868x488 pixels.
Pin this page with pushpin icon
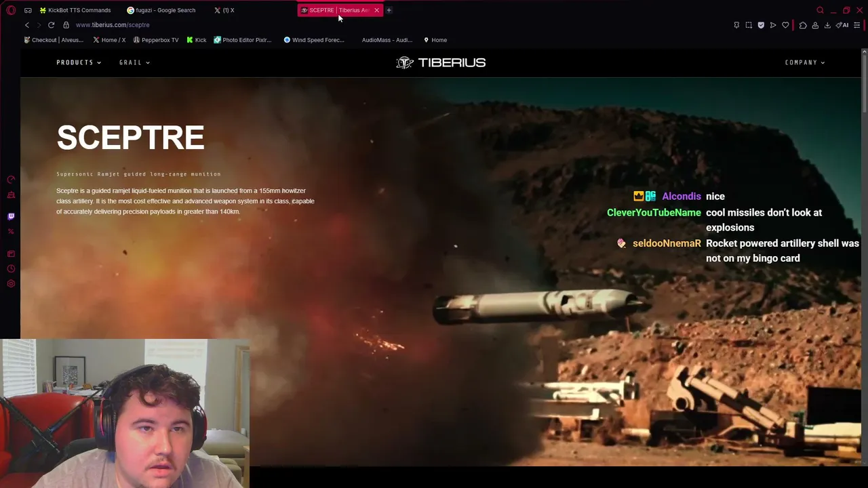point(736,25)
